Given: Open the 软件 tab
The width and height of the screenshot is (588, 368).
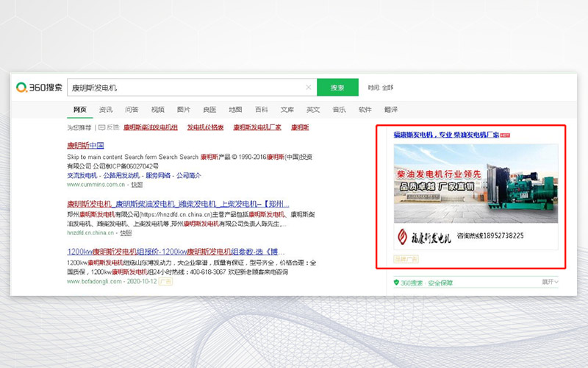Looking at the screenshot, I should click(x=365, y=110).
